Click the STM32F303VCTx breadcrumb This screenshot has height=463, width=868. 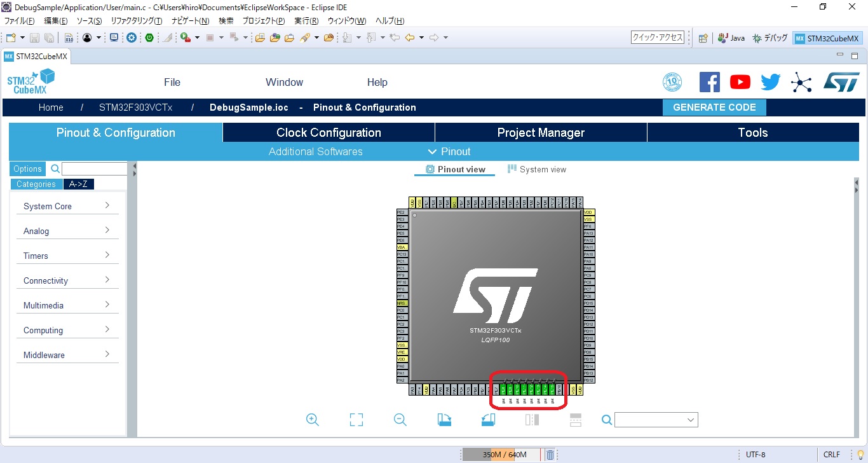click(x=135, y=107)
